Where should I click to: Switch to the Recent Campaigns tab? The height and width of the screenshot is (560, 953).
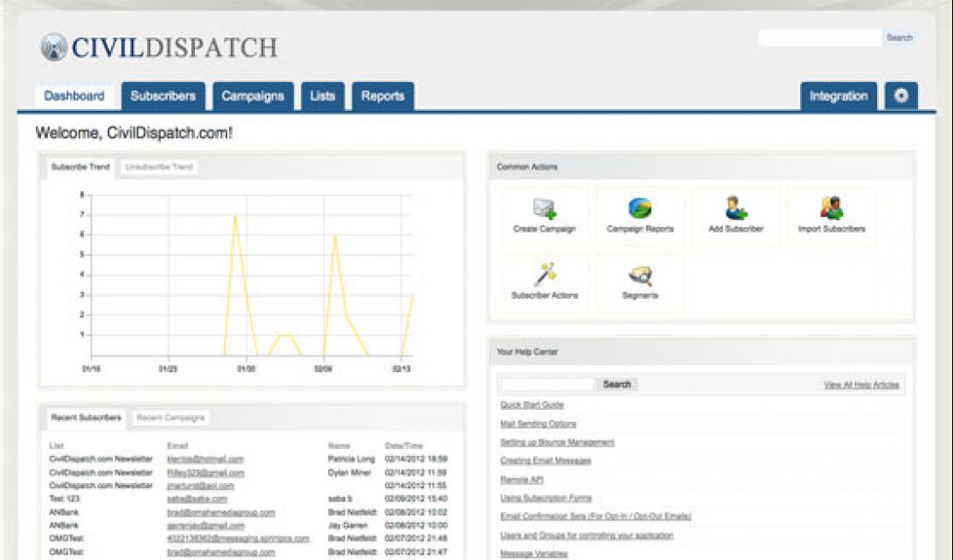(x=170, y=418)
